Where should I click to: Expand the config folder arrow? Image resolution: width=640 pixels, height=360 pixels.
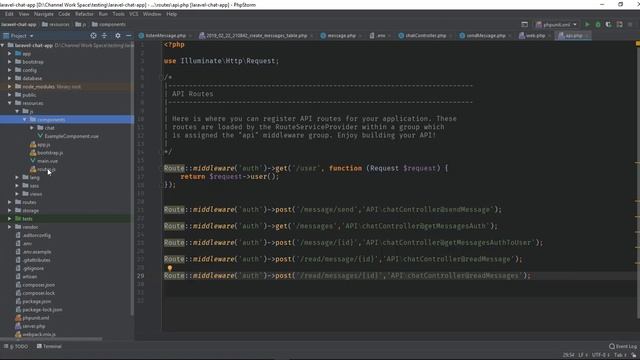10,70
